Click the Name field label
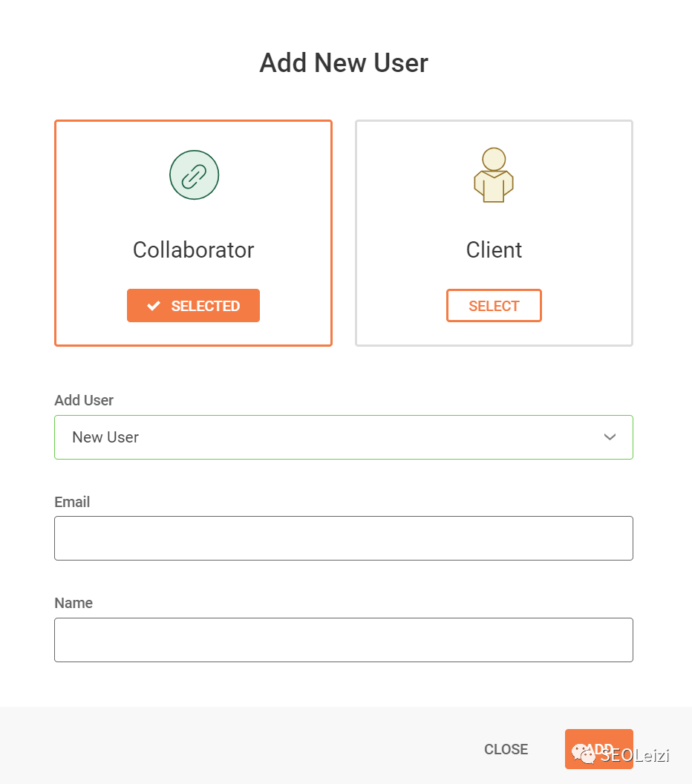Viewport: 692px width, 784px height. (x=74, y=603)
